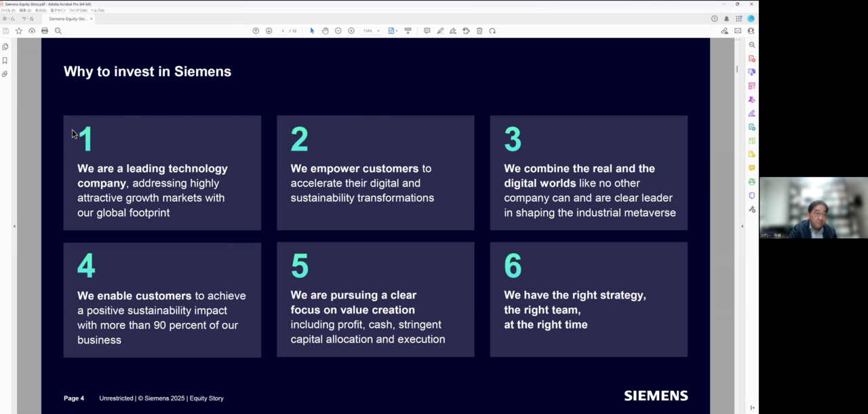868x414 pixels.
Task: Open the More Tools wrench icon
Action: 752,209
